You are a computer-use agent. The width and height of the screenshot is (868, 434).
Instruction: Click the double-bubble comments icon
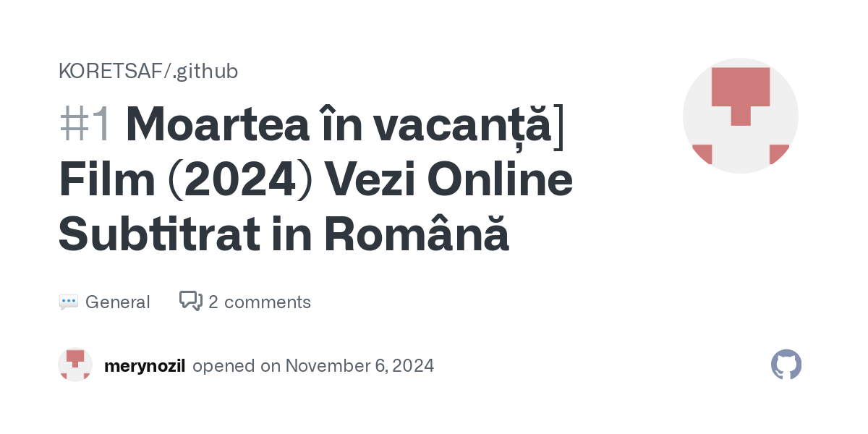pos(191,301)
